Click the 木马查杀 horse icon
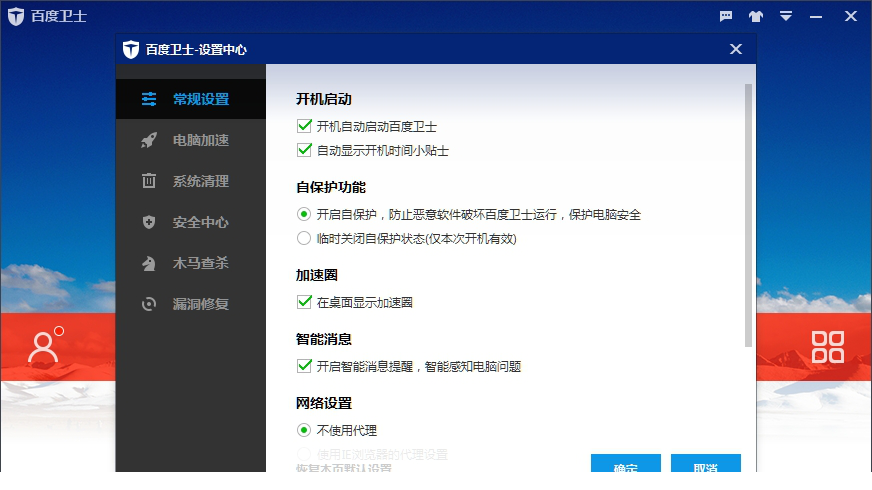Image resolution: width=872 pixels, height=490 pixels. tap(148, 263)
